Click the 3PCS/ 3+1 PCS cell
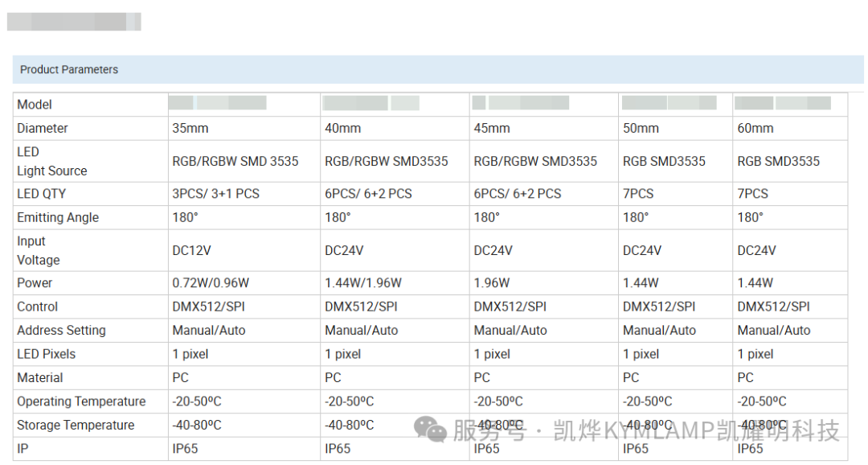The width and height of the screenshot is (868, 465). pos(244,194)
